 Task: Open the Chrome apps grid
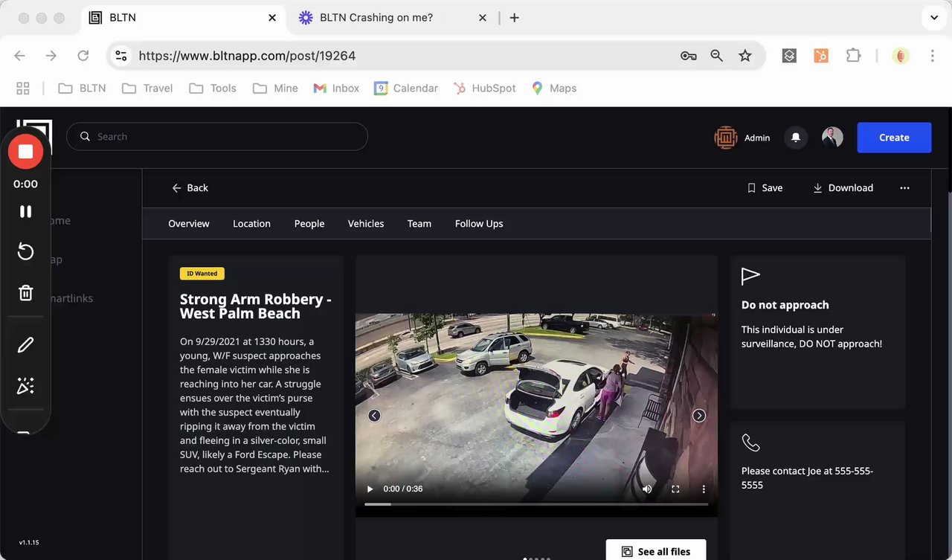(x=23, y=88)
